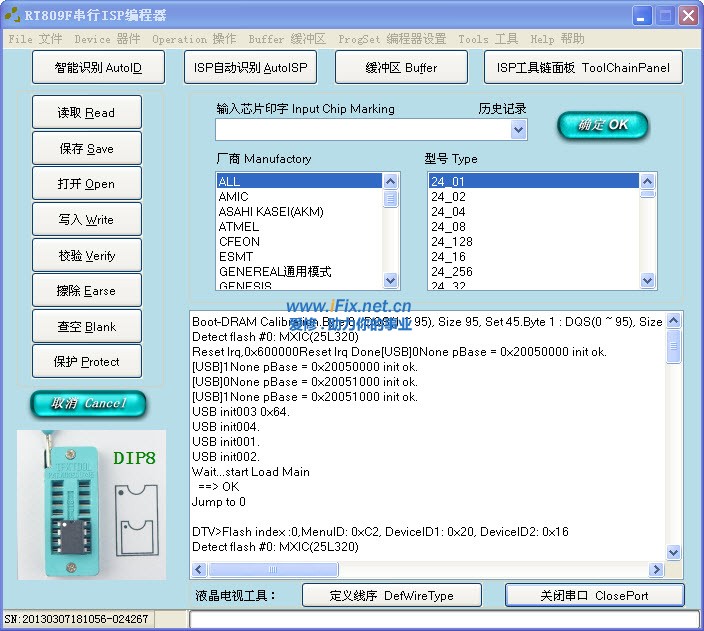The width and height of the screenshot is (704, 631).
Task: Select CFEON in the Manufactory list
Action: (x=299, y=242)
